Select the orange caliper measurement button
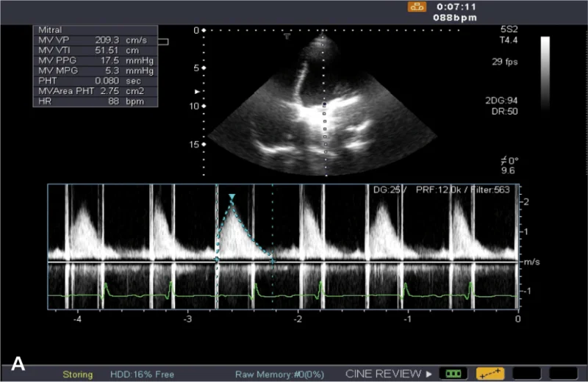Viewport: 588px width, 382px height. pos(490,374)
